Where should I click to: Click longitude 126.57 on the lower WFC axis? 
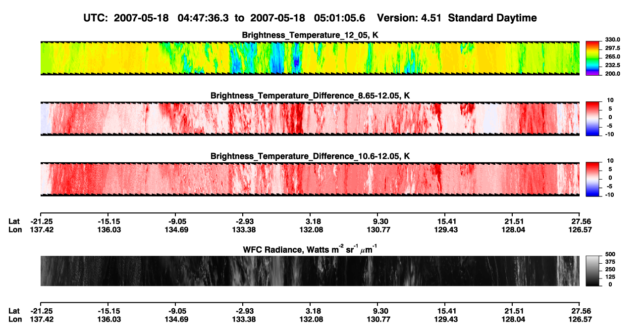580,320
